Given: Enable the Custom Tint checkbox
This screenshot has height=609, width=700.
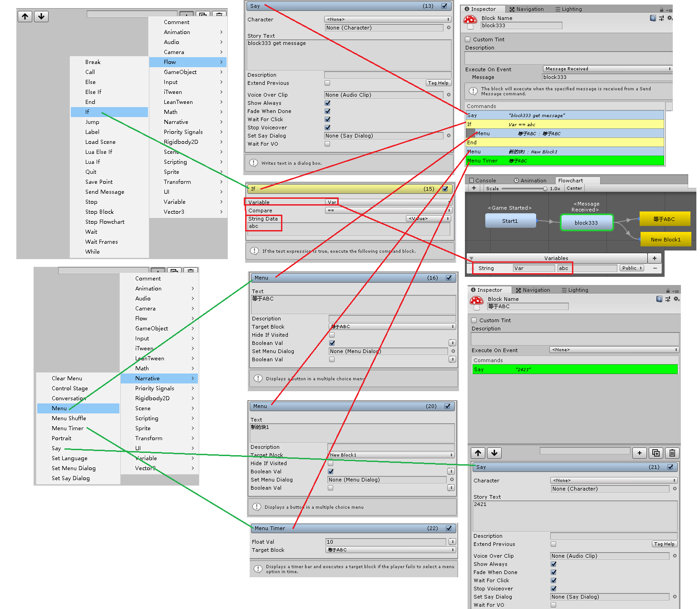Looking at the screenshot, I should point(468,39).
